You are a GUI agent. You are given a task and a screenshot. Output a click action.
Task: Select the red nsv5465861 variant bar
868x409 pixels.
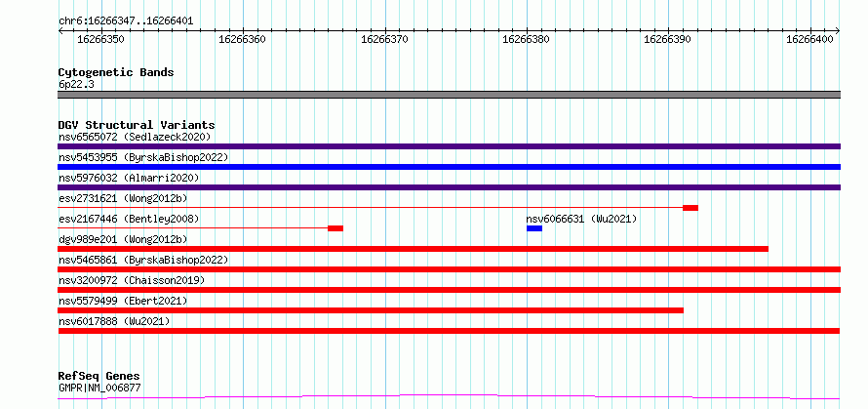(449, 269)
